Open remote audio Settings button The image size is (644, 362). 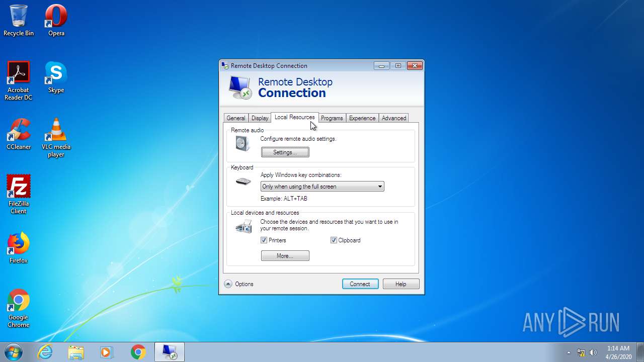tap(285, 152)
